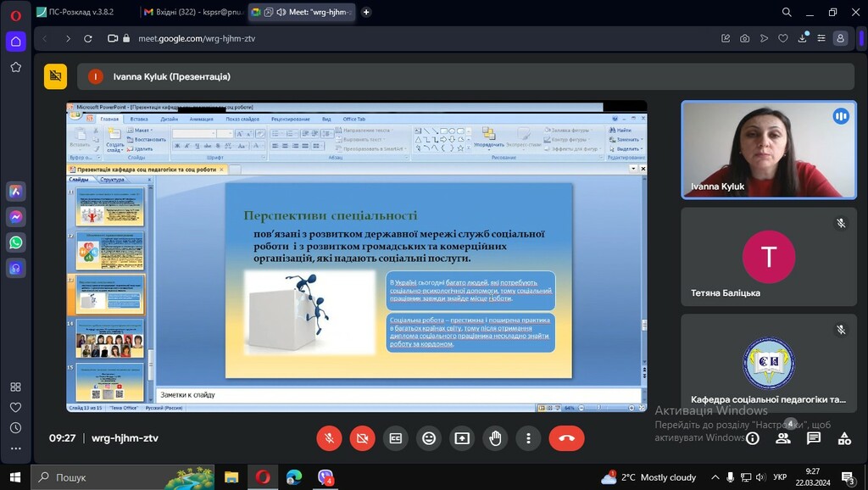This screenshot has width=868, height=490.
Task: Click the Present now screen share icon
Action: [462, 438]
